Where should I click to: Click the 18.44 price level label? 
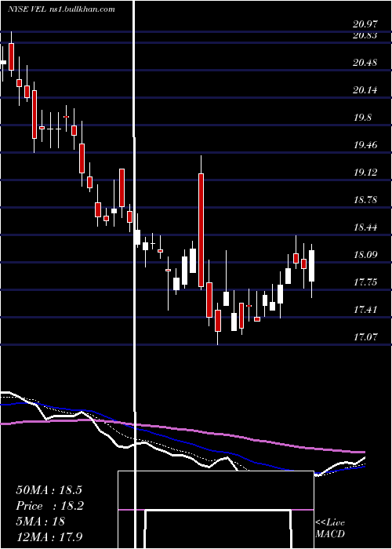pos(365,227)
